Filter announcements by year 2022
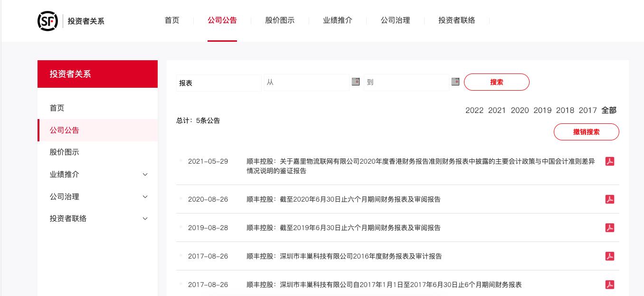 coord(474,110)
